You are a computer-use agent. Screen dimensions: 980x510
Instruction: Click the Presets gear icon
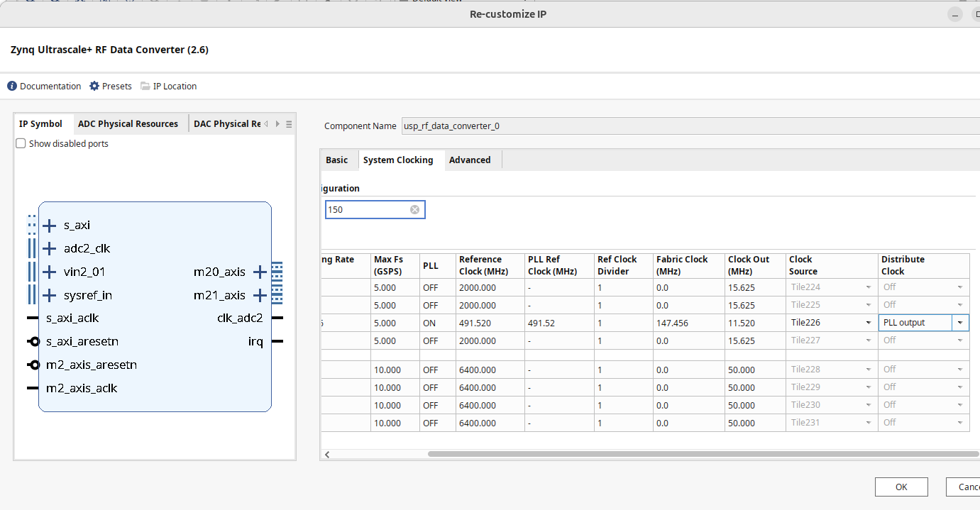tap(94, 86)
